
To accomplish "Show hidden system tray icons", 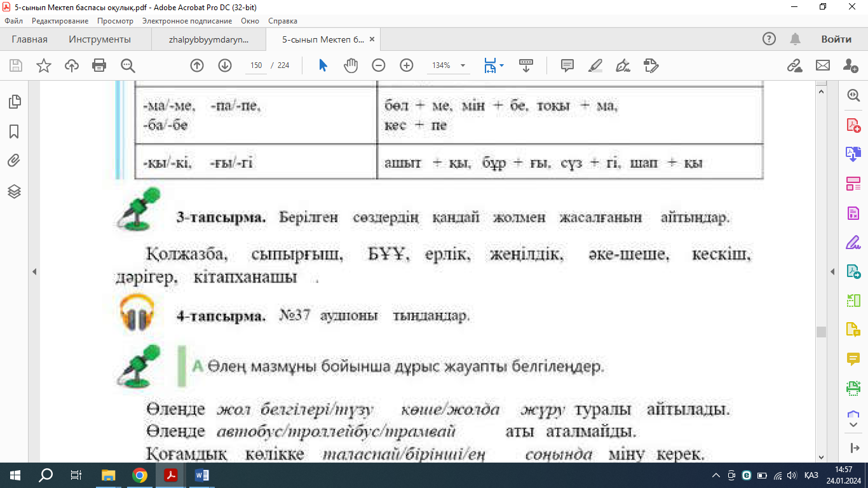I will pos(717,475).
